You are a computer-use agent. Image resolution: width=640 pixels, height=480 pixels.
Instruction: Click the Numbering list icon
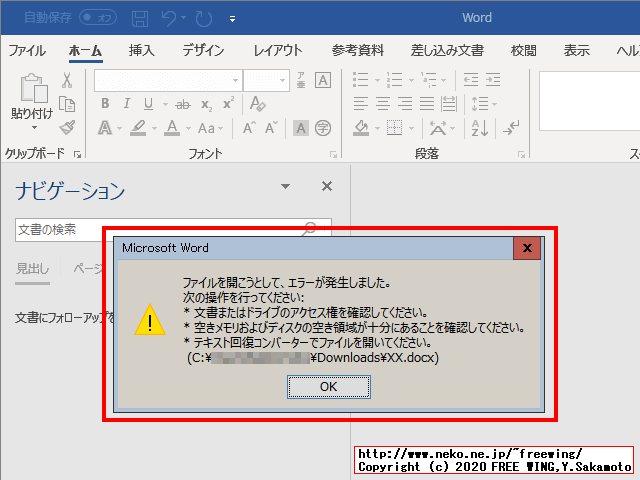pos(395,80)
